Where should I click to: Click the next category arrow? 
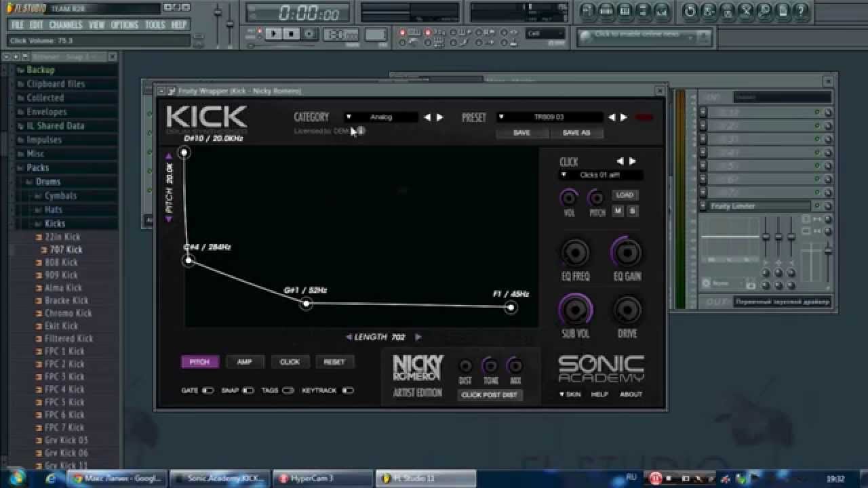[x=440, y=117]
